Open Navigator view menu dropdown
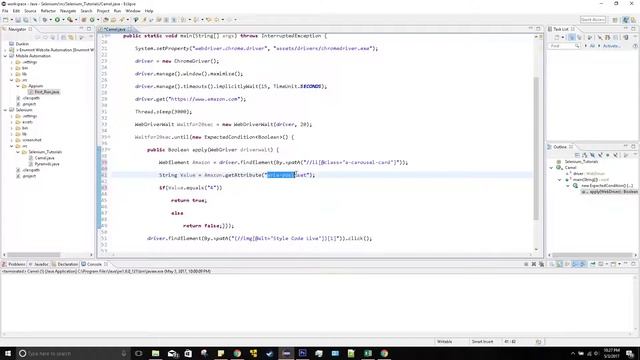Image resolution: width=640 pixels, height=360 pixels. click(x=91, y=37)
